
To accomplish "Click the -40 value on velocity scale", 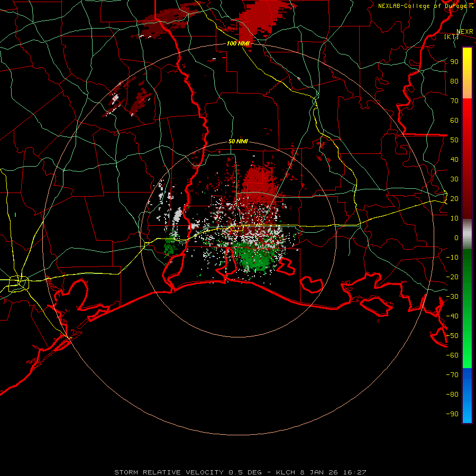I will coord(452,316).
